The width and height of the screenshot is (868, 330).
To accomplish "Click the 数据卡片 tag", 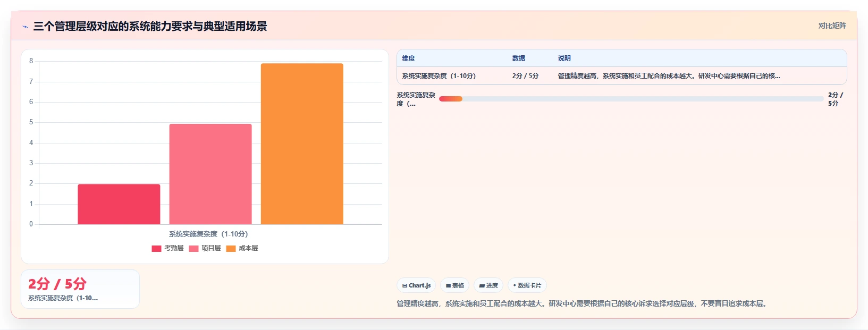I will (x=527, y=285).
